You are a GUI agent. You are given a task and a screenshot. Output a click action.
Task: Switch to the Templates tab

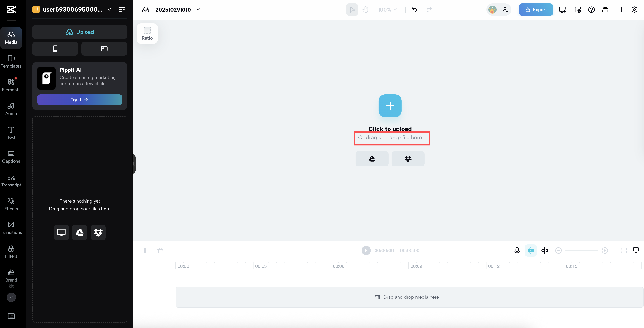(x=11, y=62)
